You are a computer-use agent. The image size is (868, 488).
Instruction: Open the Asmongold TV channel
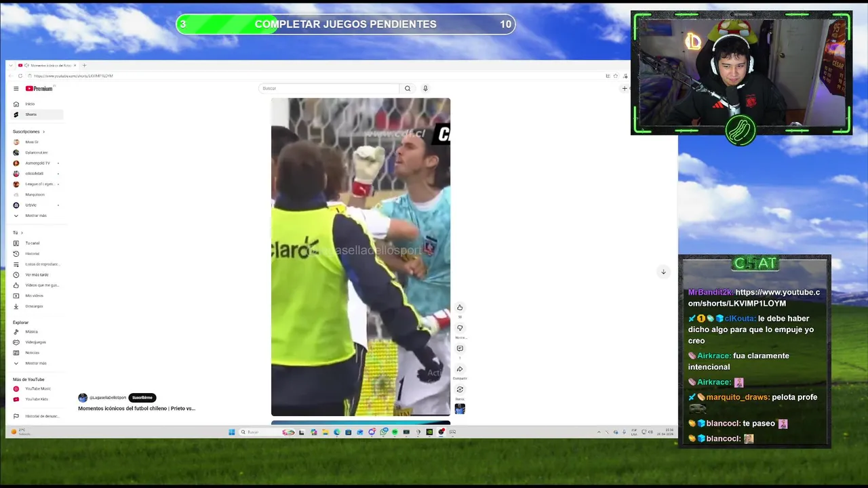[x=37, y=163]
